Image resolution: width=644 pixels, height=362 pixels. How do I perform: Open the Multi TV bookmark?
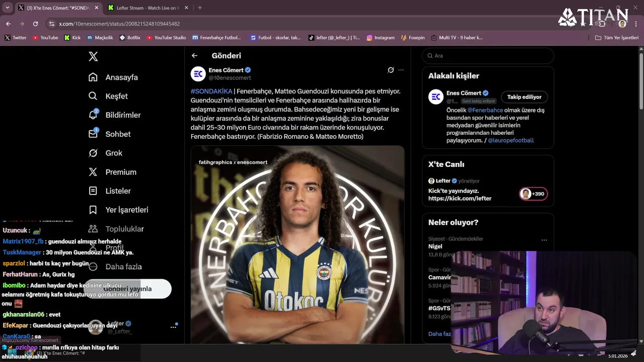(x=456, y=38)
